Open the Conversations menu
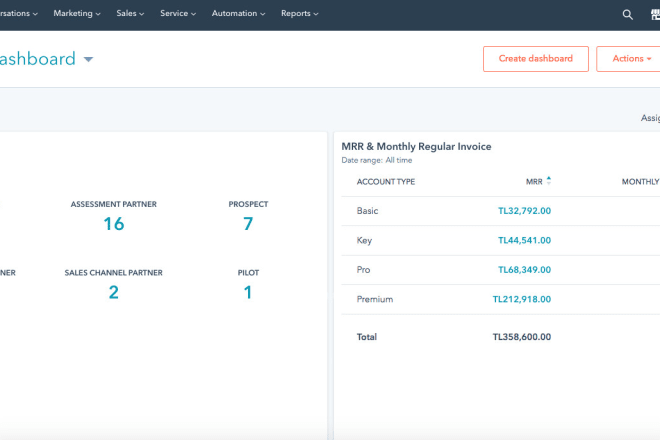 [x=19, y=13]
